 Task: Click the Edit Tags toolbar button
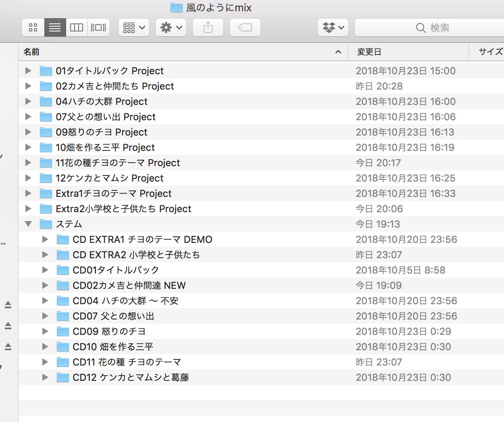(x=245, y=27)
